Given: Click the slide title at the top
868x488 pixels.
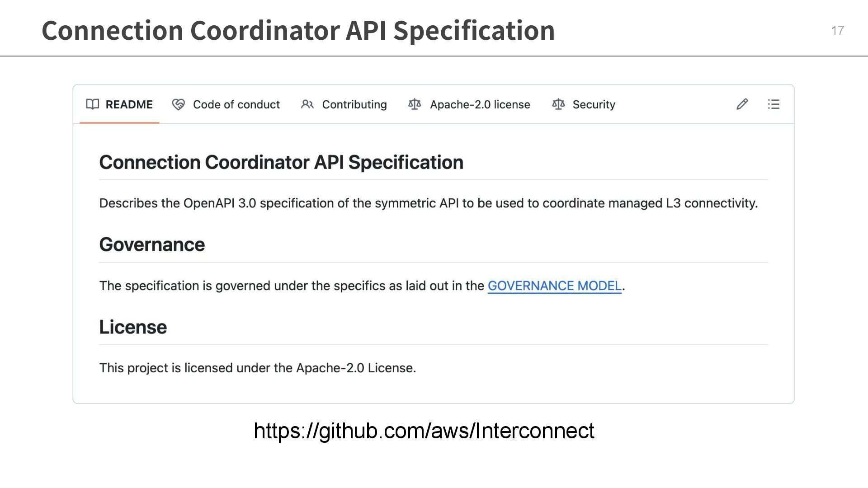Looking at the screenshot, I should pos(298,30).
